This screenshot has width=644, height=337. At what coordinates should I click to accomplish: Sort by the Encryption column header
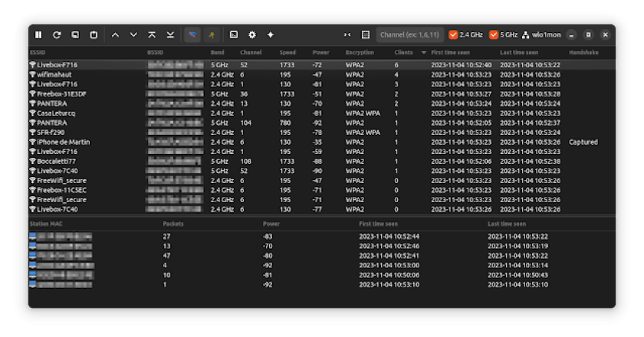pos(360,53)
